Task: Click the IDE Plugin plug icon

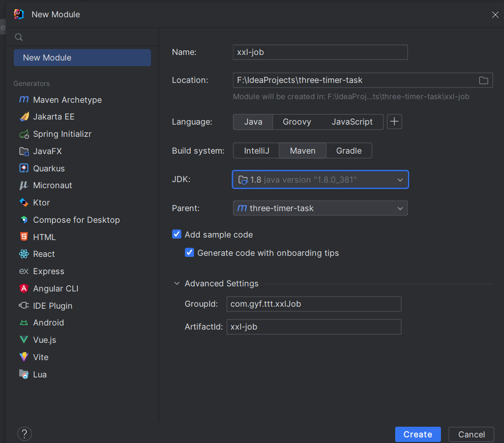Action: click(x=24, y=305)
